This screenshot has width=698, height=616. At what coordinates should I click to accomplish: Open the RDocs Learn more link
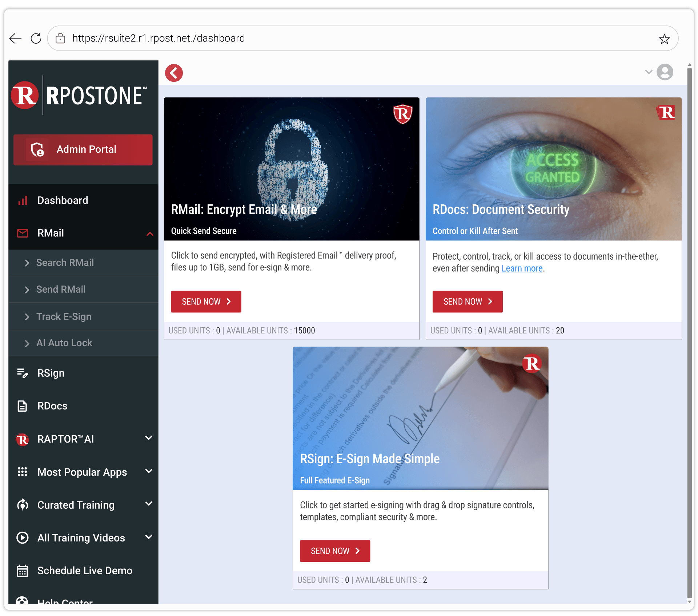click(522, 268)
